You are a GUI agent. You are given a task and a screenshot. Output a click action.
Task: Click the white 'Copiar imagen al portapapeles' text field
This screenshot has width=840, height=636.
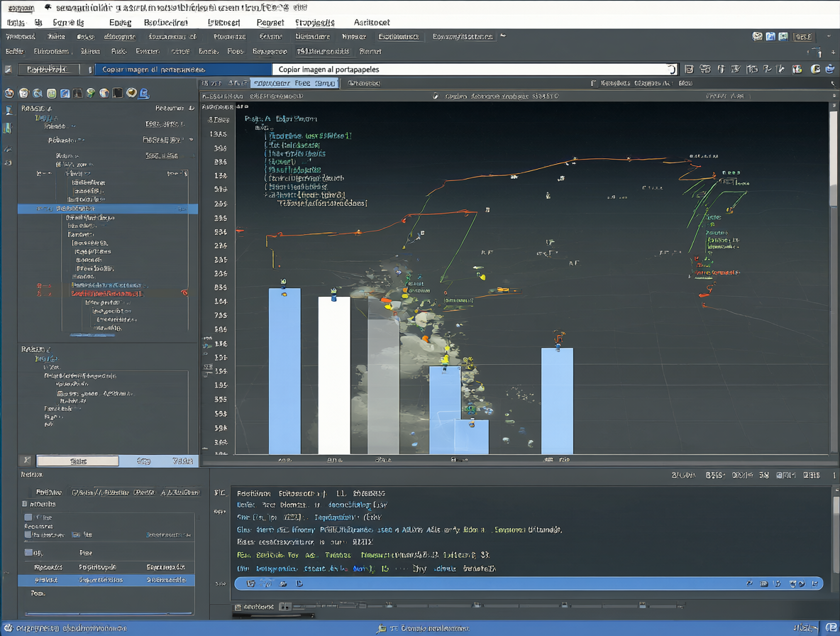475,69
